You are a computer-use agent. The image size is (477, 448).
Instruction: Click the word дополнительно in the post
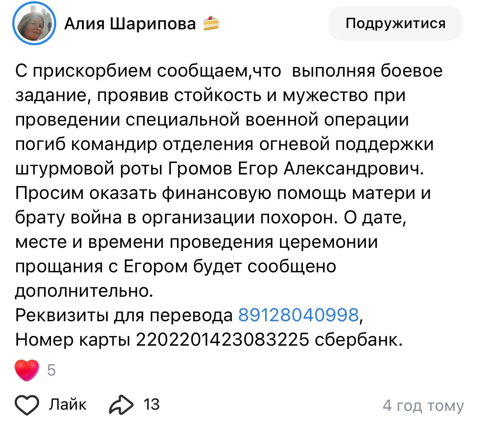(84, 291)
